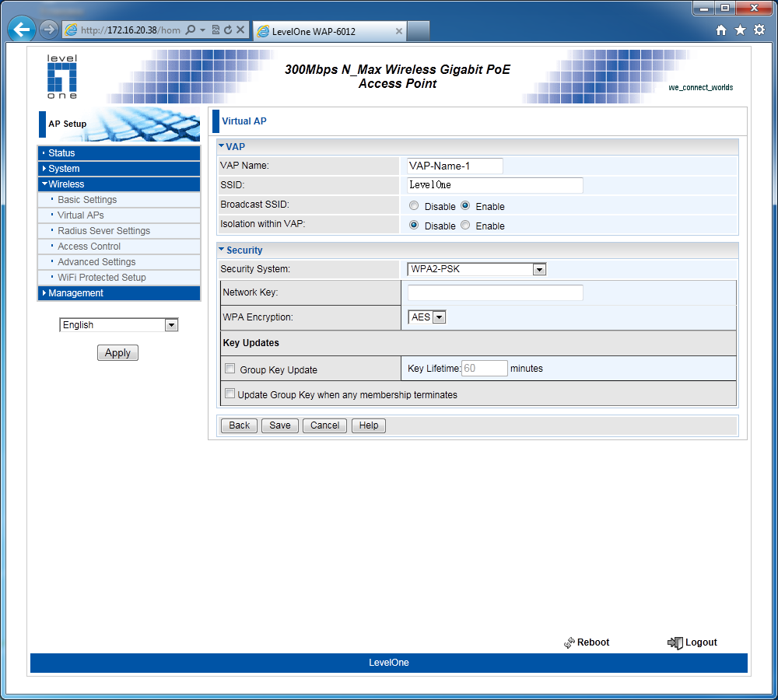778x700 pixels.
Task: Expand the System menu
Action: pyautogui.click(x=119, y=169)
